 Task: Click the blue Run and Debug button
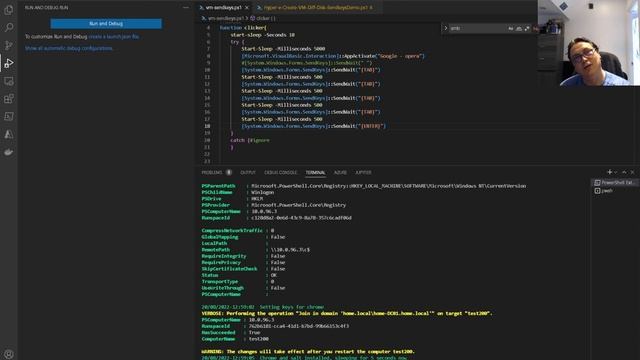click(106, 24)
